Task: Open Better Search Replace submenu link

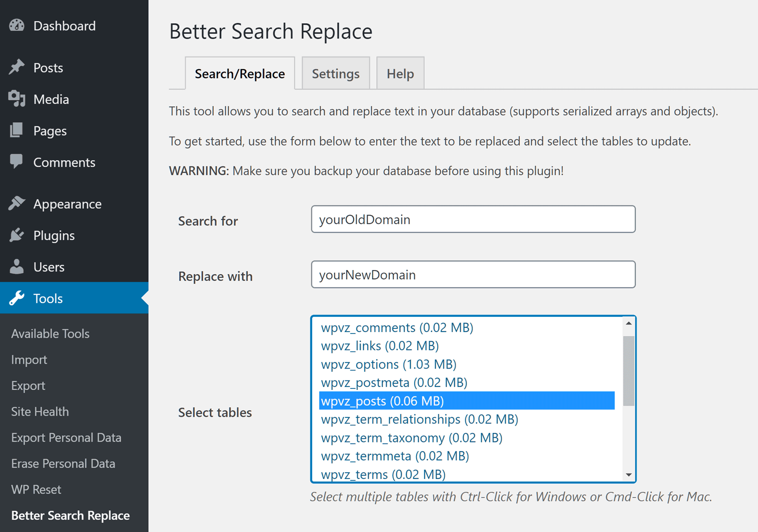Action: (x=70, y=515)
